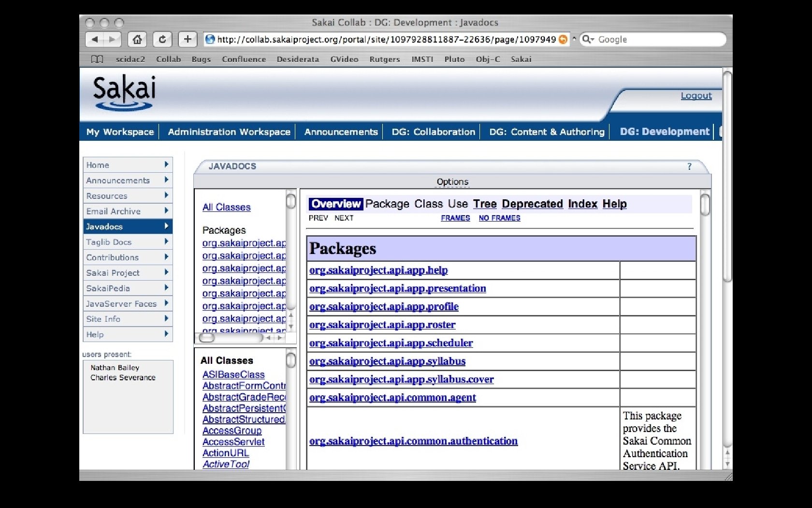Open org.sakaiproject.api.app.scheduler package
The width and height of the screenshot is (812, 508).
[391, 343]
